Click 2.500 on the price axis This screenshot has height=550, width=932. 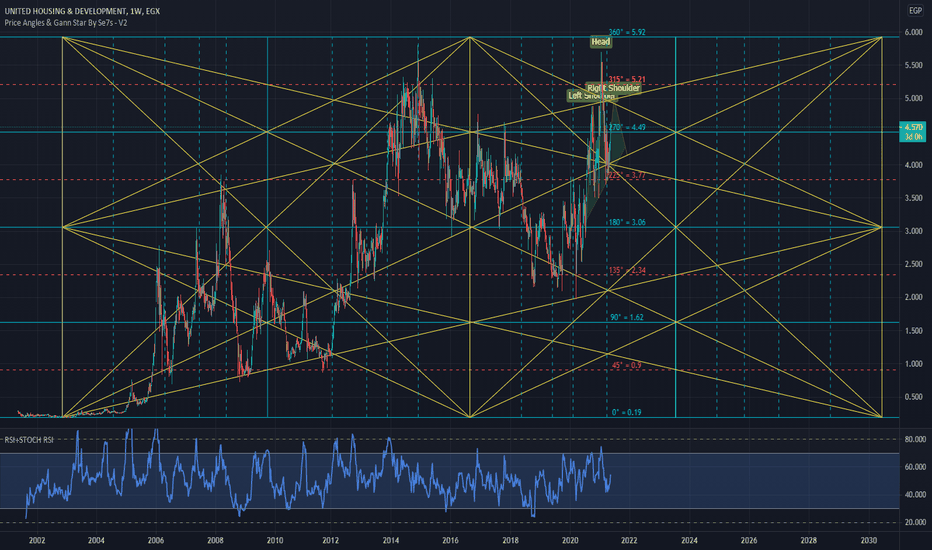(914, 264)
